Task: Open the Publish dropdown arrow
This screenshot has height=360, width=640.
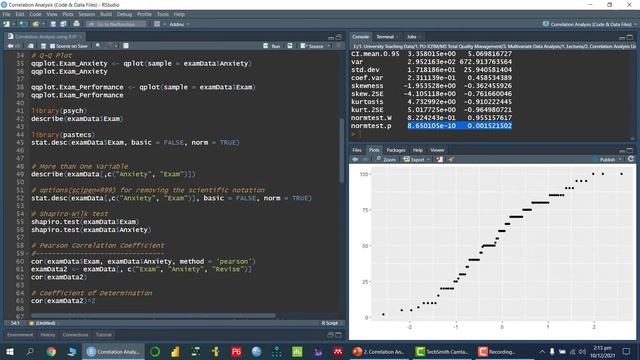Action: 620,160
